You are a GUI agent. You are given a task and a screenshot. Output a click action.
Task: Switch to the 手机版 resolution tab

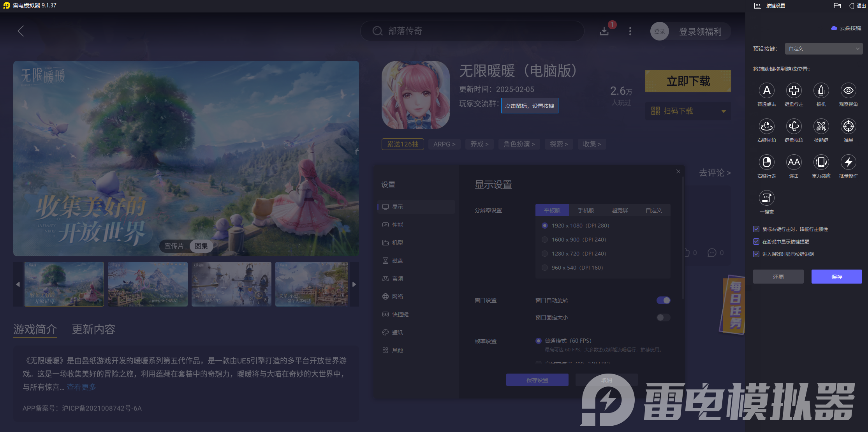(x=586, y=210)
